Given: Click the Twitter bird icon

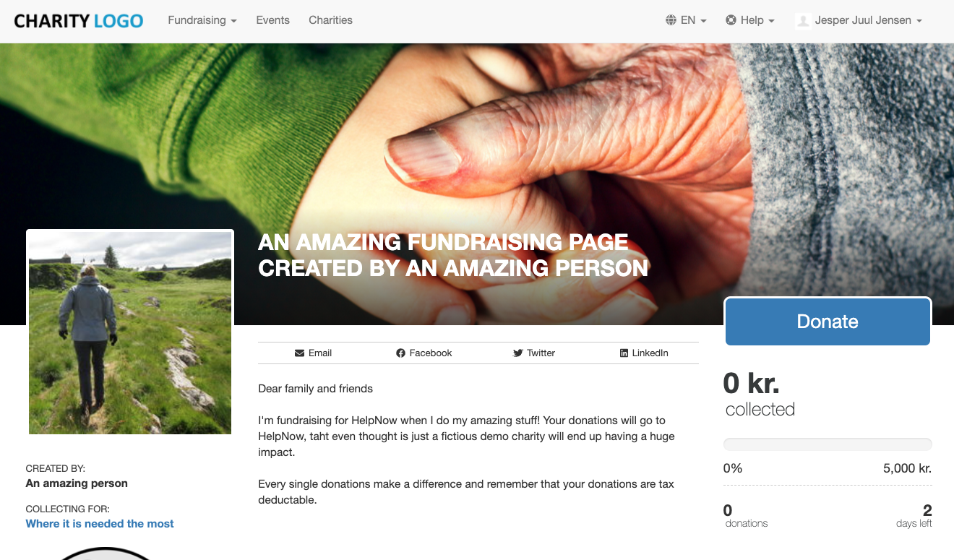Looking at the screenshot, I should [x=517, y=353].
